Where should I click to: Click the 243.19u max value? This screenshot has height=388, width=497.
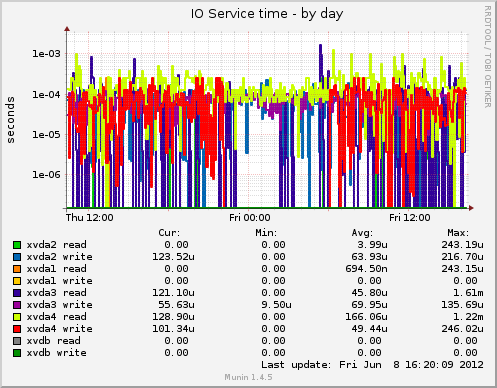coord(462,245)
